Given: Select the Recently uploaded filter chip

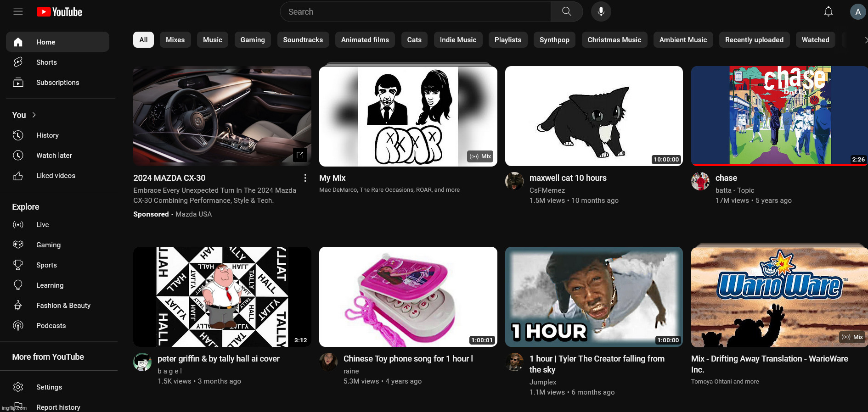Looking at the screenshot, I should (755, 40).
